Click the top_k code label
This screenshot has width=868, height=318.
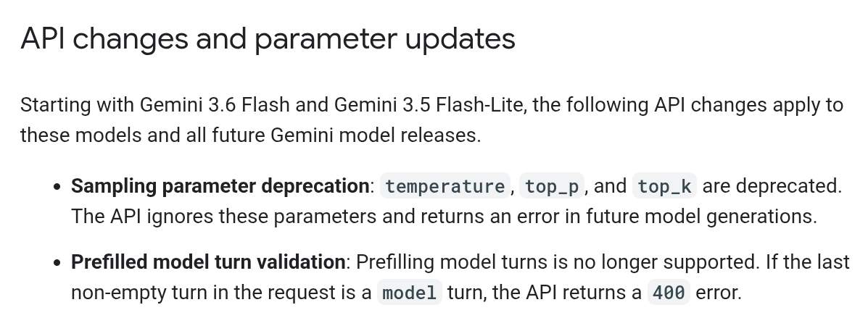[664, 186]
